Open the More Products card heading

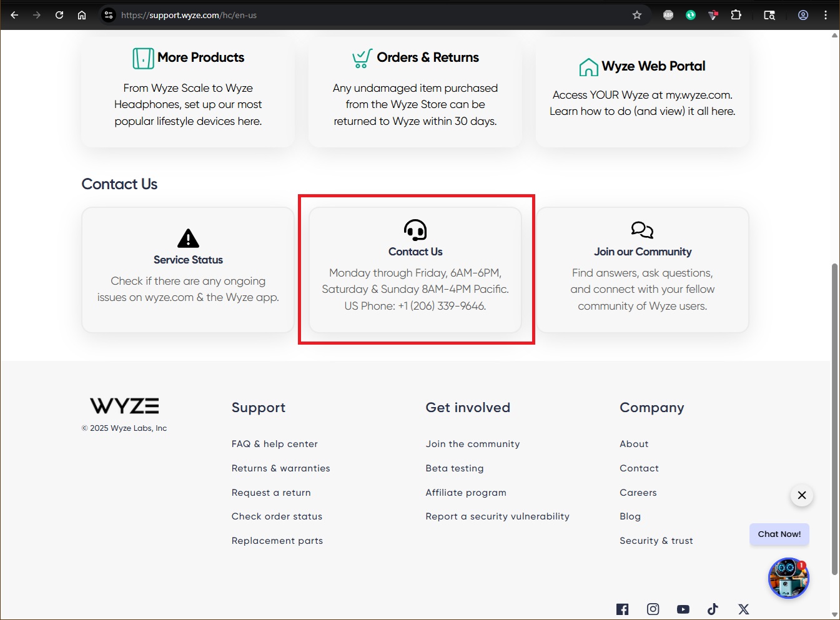(x=201, y=57)
